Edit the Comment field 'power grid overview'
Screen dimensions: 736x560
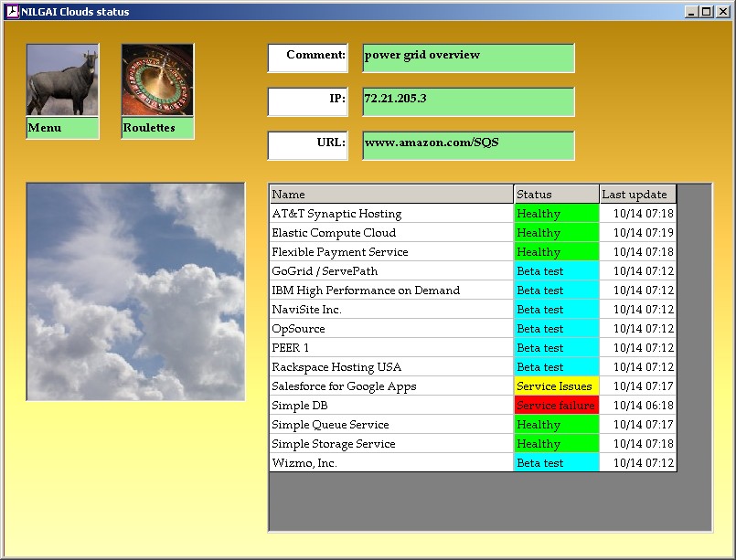tap(468, 58)
